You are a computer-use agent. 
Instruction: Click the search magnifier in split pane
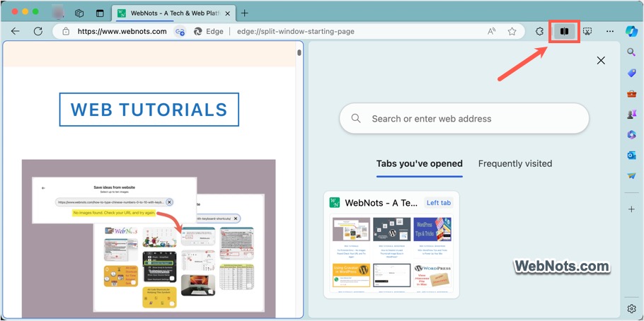tap(356, 119)
